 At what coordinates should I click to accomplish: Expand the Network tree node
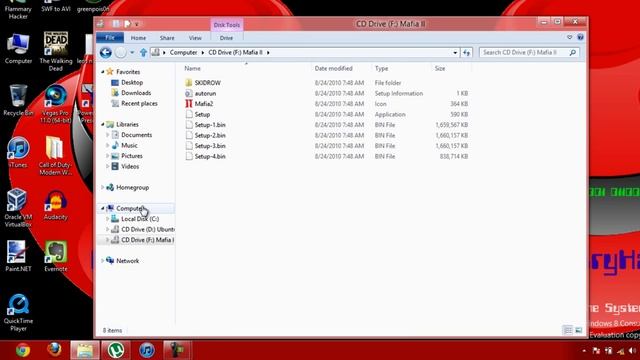click(103, 261)
